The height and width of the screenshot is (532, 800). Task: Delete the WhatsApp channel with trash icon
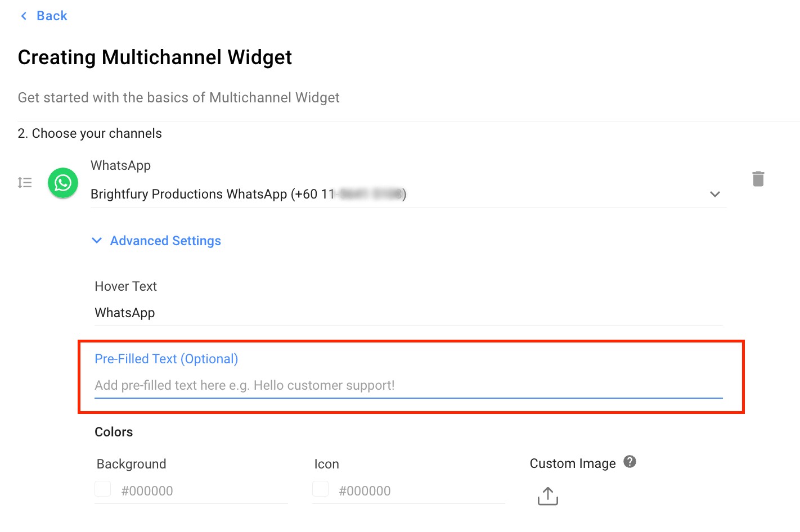coord(758,179)
